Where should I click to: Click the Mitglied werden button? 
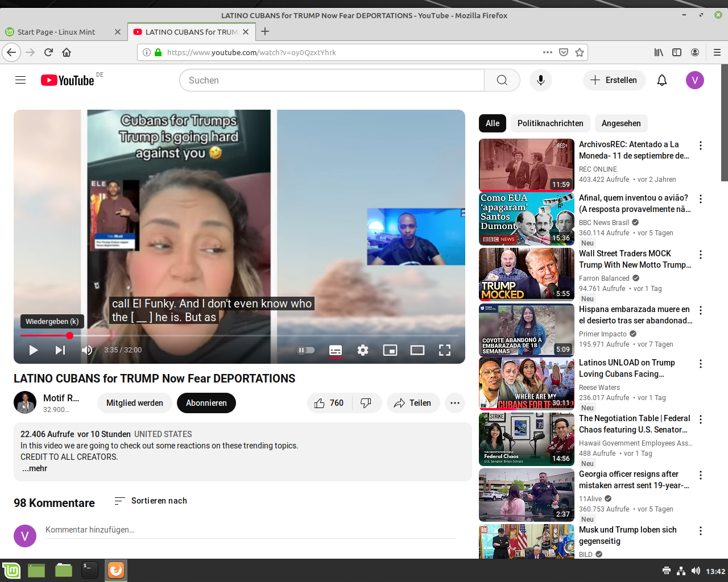pyautogui.click(x=135, y=403)
